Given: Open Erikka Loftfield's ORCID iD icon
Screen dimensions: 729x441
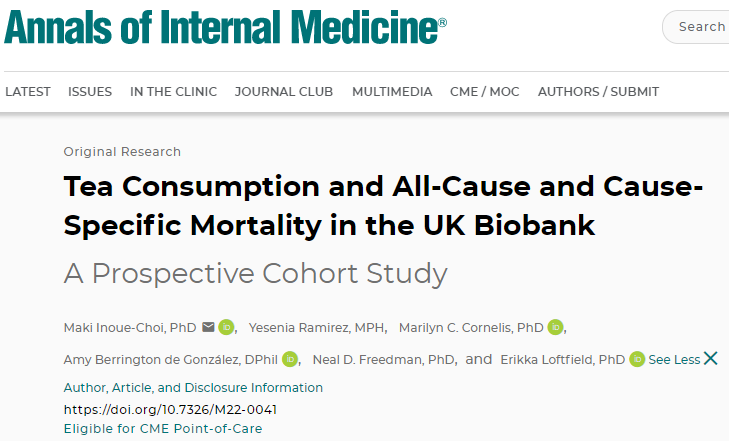Looking at the screenshot, I should [x=637, y=359].
